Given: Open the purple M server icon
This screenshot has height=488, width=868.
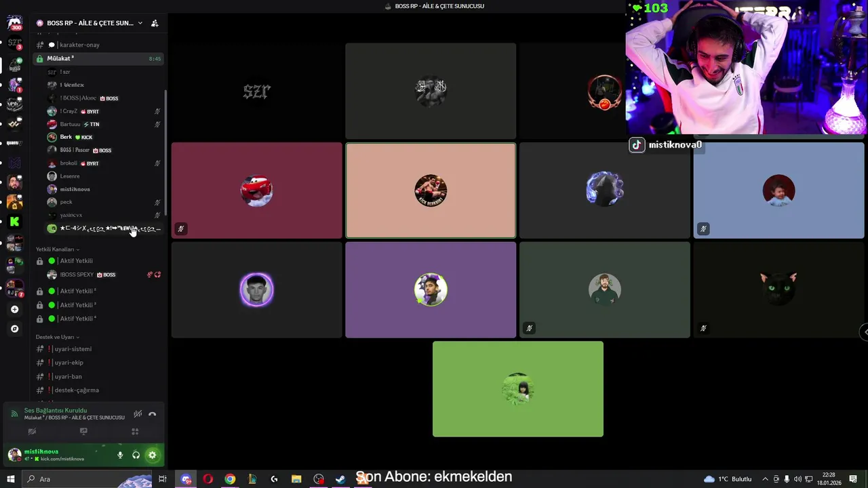Looking at the screenshot, I should (x=14, y=163).
